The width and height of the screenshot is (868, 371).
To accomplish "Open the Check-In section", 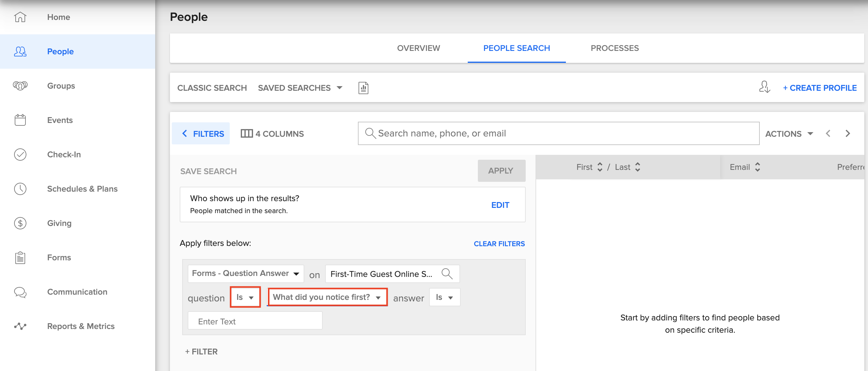I will click(x=64, y=154).
